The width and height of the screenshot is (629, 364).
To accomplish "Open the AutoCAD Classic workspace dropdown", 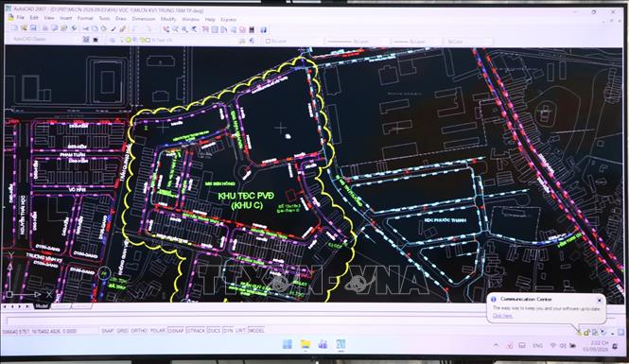I will [x=45, y=40].
